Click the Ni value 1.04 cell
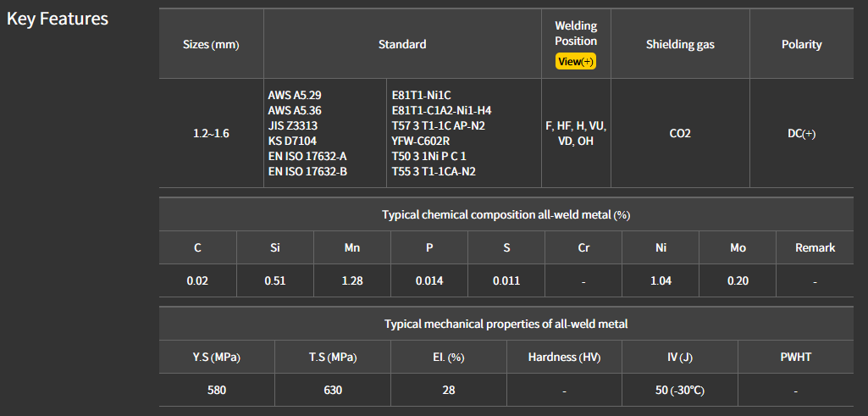Screen dimensions: 868x416 661,280
